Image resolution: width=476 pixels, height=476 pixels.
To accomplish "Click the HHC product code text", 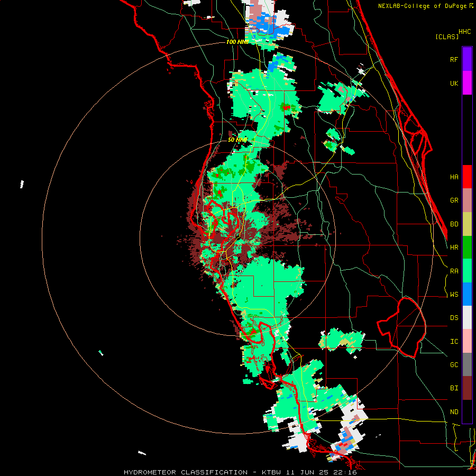I will [x=464, y=32].
